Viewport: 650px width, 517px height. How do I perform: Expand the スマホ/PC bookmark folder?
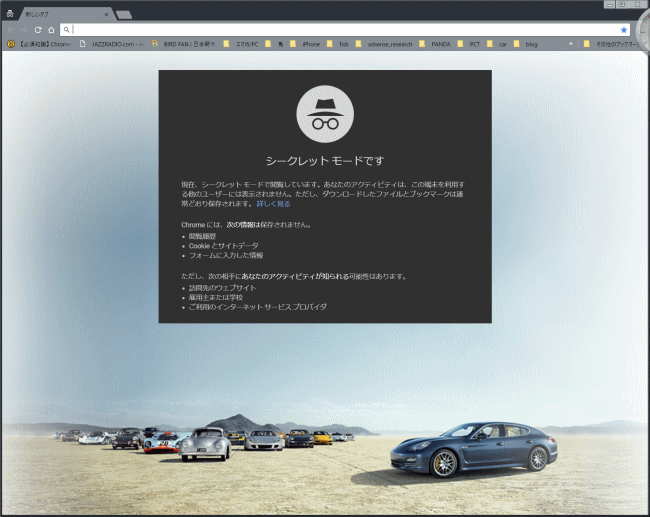(241, 44)
